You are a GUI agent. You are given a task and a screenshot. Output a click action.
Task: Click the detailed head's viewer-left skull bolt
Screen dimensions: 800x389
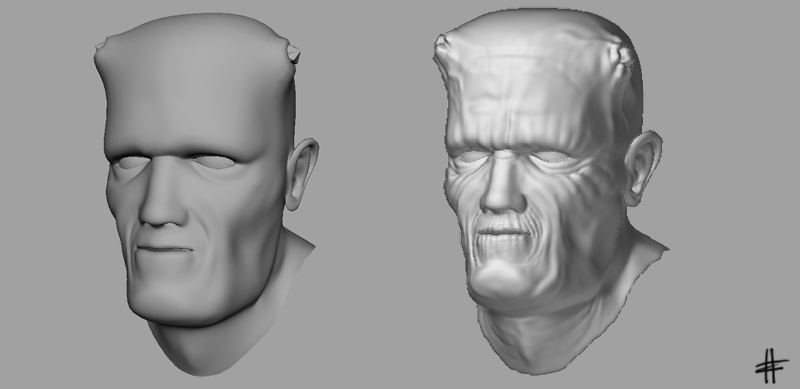coord(442,42)
